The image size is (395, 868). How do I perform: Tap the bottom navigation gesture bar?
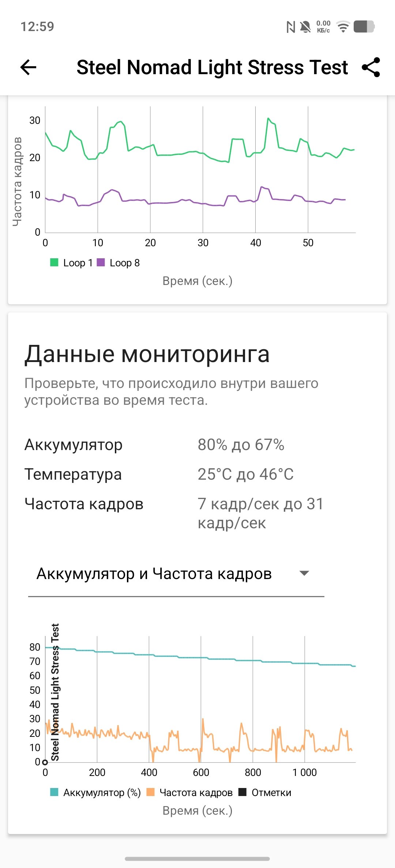point(197,859)
